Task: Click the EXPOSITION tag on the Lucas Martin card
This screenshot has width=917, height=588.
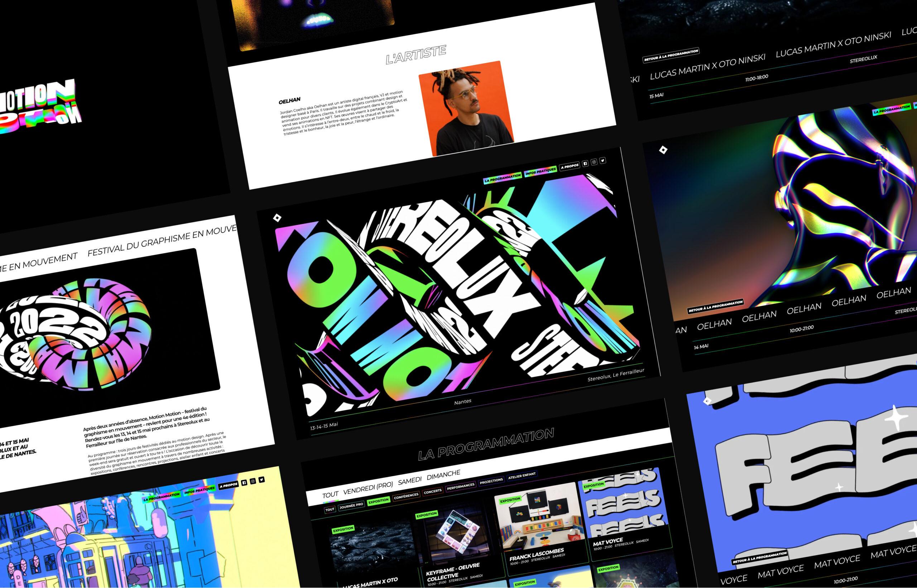Action: pos(343,529)
